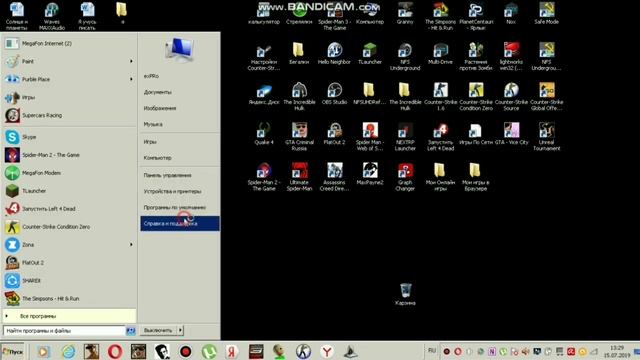Start TLauncher from the Start menu list
The image size is (640, 360).
pos(69,191)
